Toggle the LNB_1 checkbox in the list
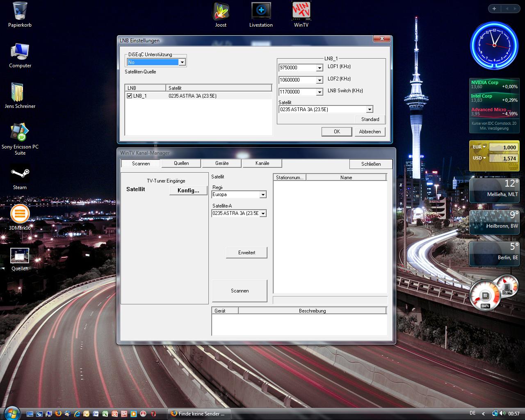This screenshot has width=525, height=420. point(130,96)
